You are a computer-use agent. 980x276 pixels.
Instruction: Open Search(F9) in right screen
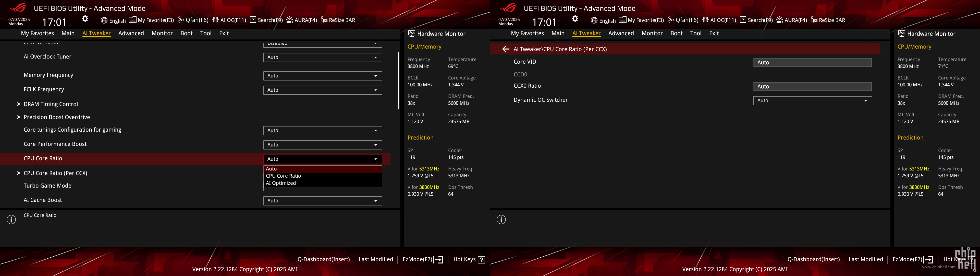[x=756, y=20]
